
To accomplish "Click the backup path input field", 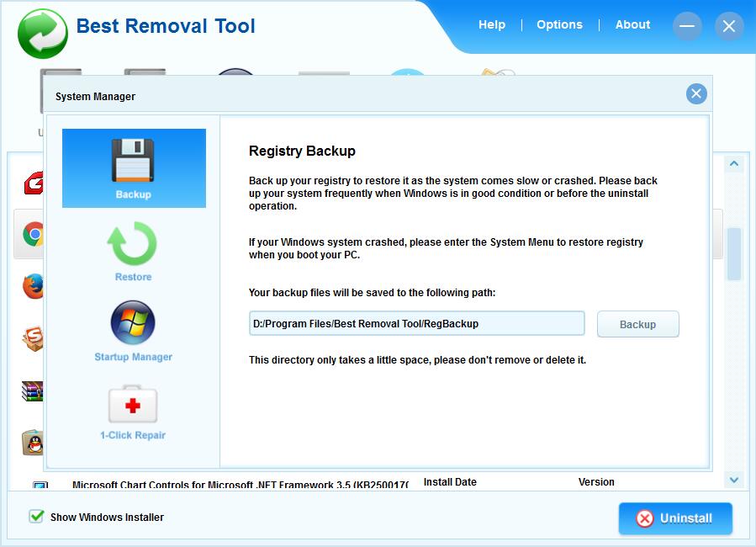I will [416, 323].
